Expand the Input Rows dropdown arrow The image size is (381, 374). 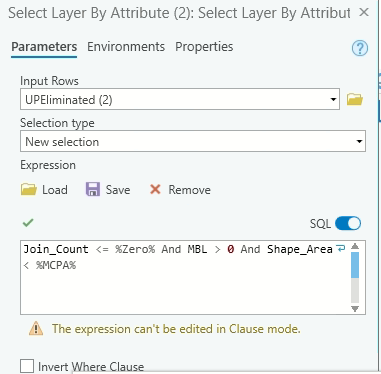coord(333,99)
